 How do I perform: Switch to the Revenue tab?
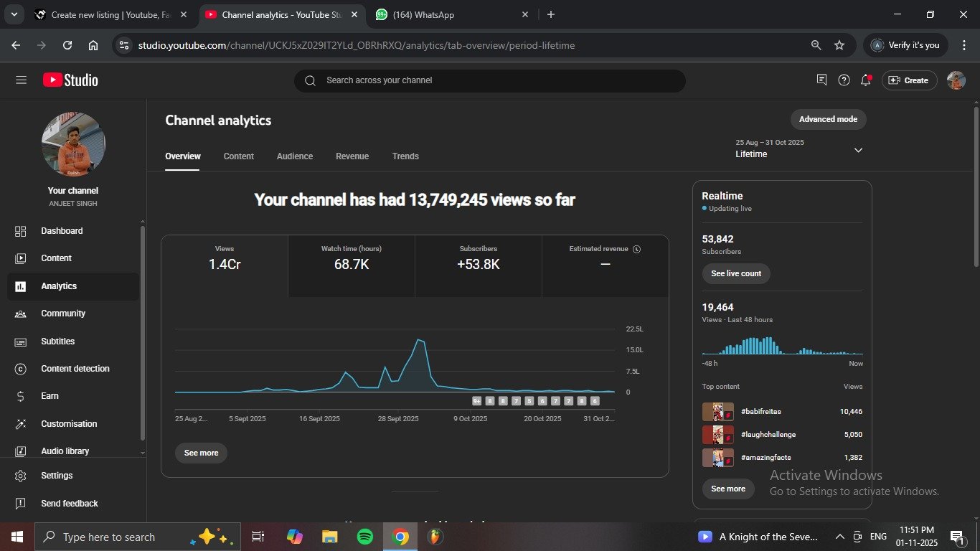(x=352, y=156)
